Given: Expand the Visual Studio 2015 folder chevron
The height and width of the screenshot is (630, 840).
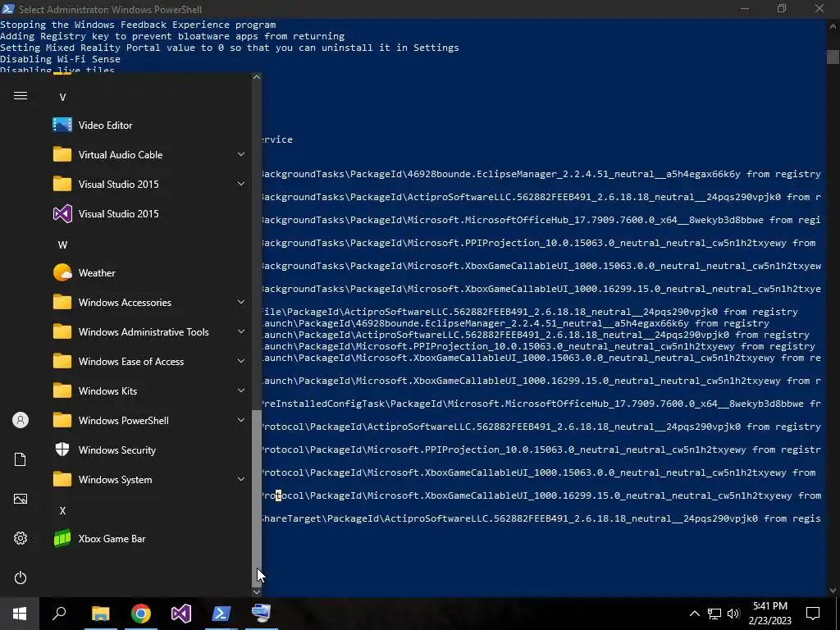Looking at the screenshot, I should tap(241, 184).
